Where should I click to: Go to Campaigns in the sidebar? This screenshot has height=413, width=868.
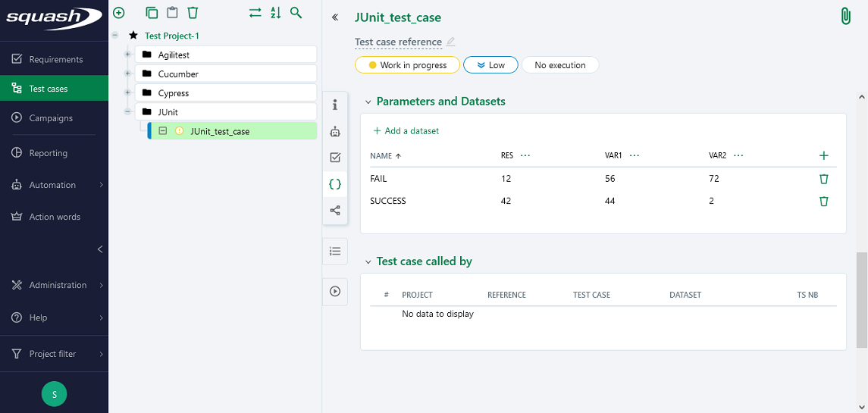tap(50, 118)
